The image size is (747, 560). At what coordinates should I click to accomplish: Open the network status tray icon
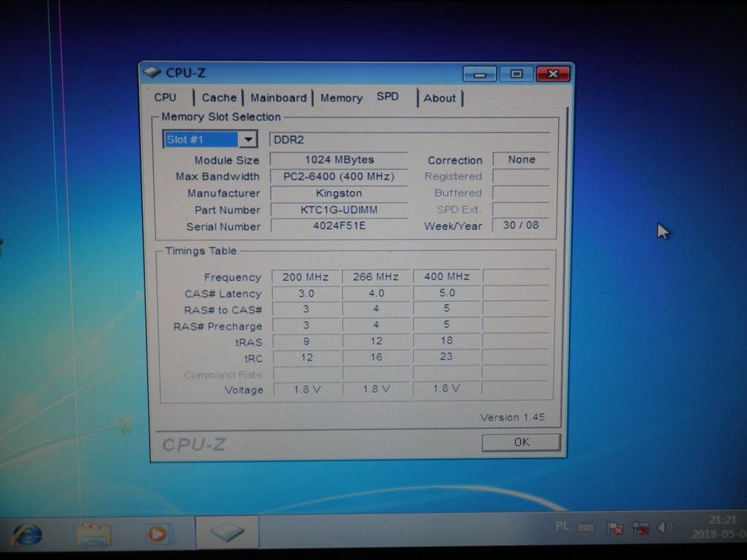[640, 528]
